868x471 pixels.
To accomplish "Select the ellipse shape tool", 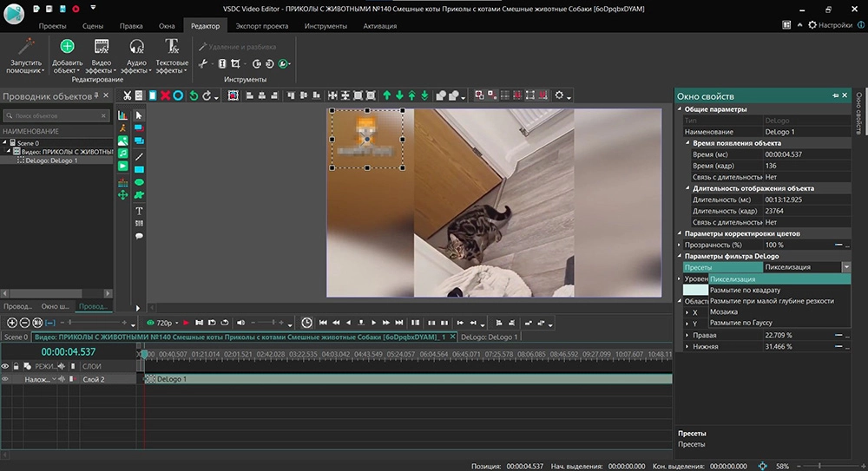I will coord(139,182).
